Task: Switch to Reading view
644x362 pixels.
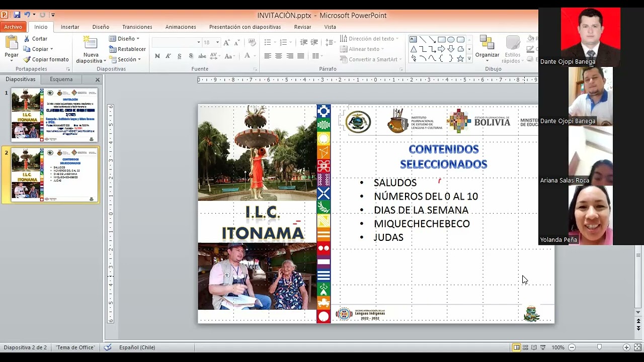Action: [x=534, y=347]
